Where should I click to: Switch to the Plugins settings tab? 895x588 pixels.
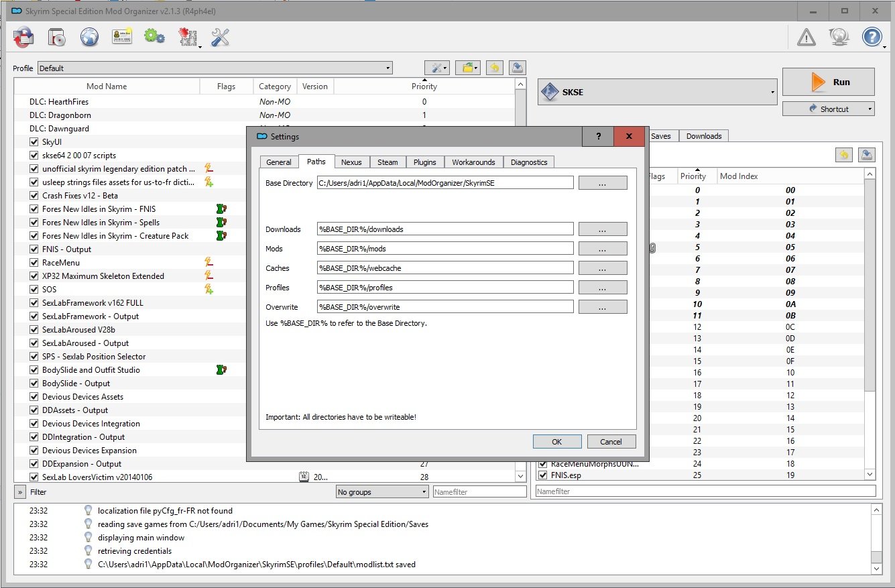(x=425, y=162)
